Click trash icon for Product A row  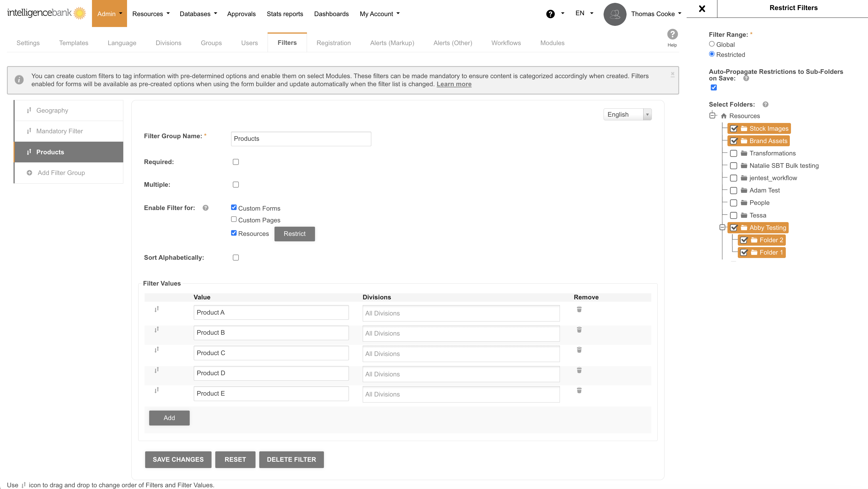[579, 309]
